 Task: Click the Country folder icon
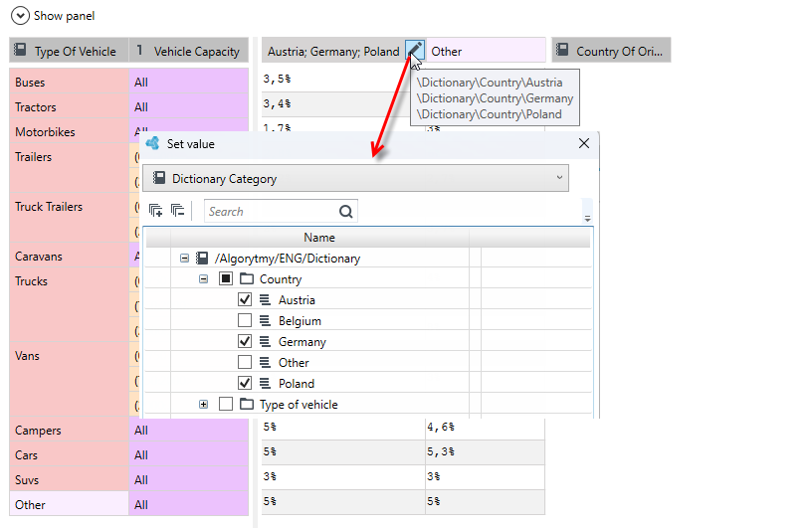point(247,279)
